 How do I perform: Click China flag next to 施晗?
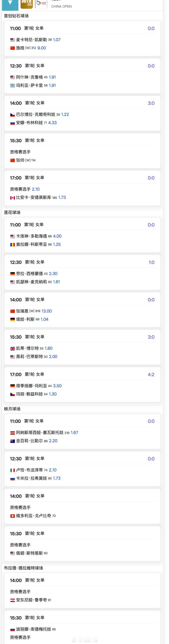pyautogui.click(x=13, y=48)
